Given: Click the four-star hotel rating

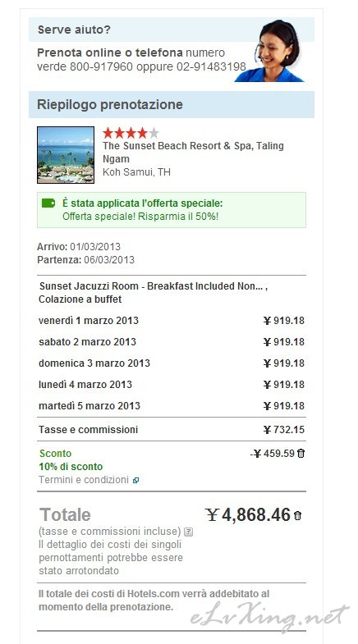Looking at the screenshot, I should click(131, 133).
